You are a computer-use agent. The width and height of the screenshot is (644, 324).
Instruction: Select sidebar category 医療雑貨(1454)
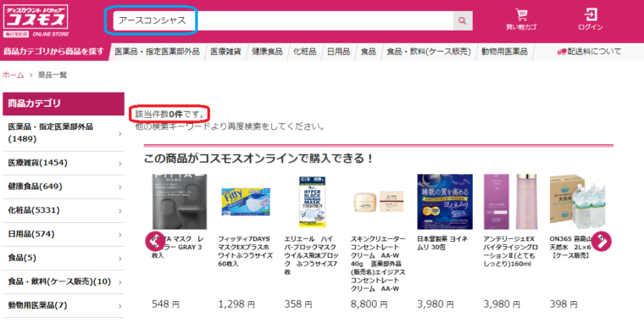(64, 163)
